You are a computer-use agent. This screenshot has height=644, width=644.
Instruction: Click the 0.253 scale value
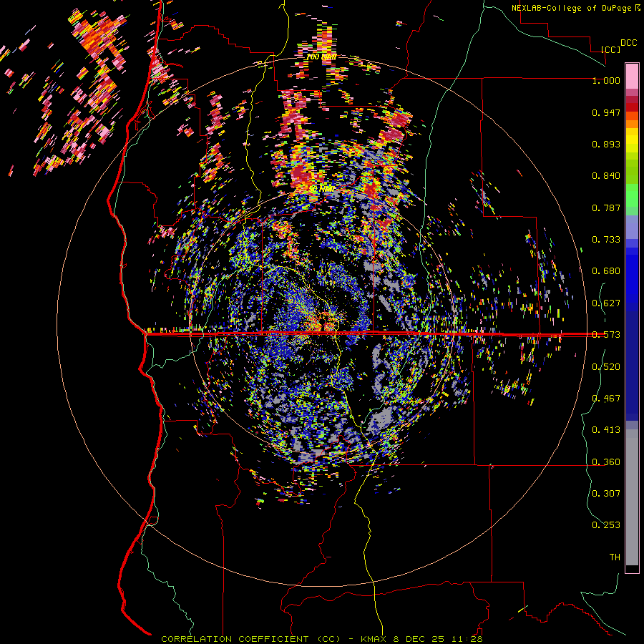[606, 525]
